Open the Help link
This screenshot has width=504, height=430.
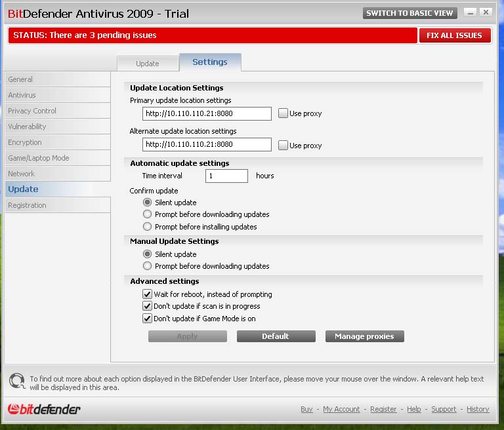point(414,409)
